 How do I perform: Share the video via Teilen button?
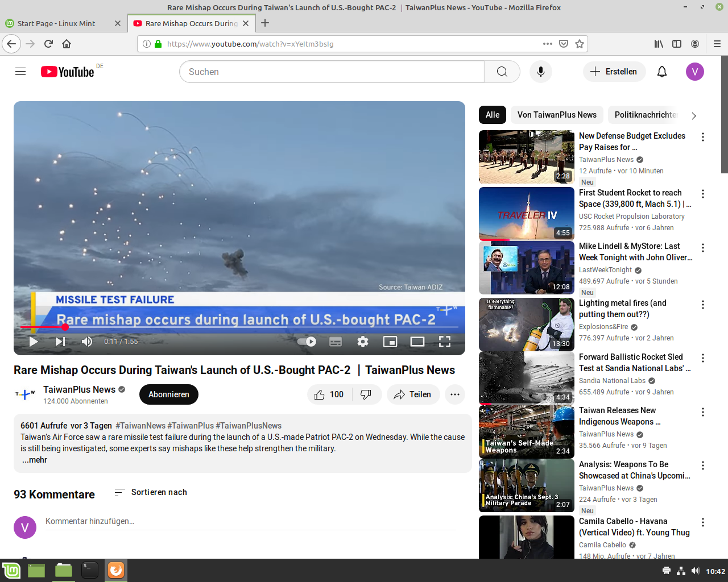click(x=413, y=394)
